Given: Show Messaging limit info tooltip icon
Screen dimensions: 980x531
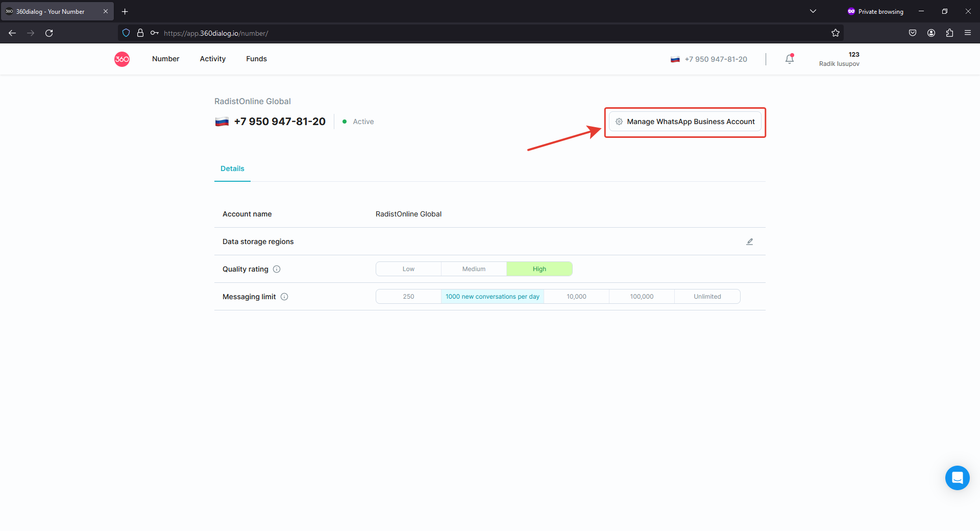Looking at the screenshot, I should 284,297.
